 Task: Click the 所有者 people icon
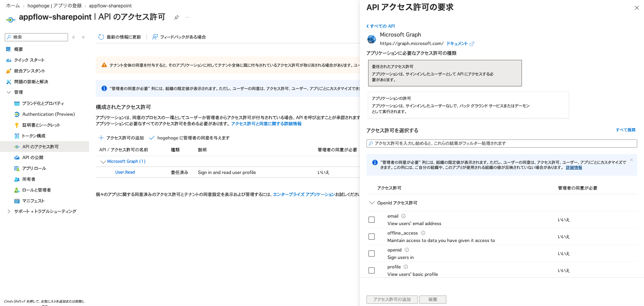click(17, 179)
